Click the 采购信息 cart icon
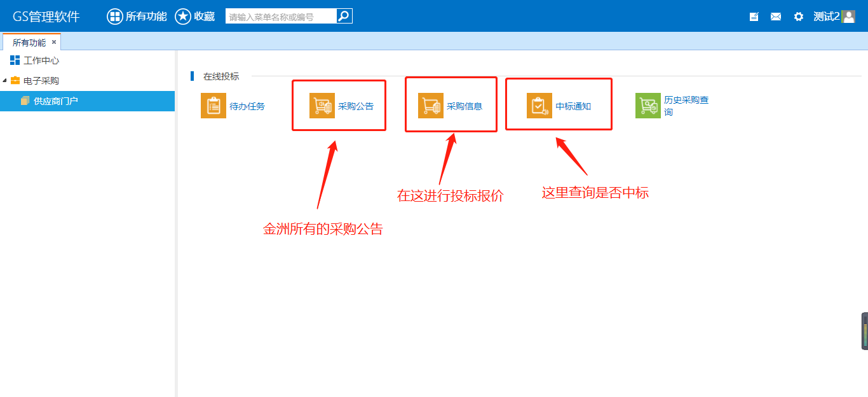This screenshot has height=397, width=868. [431, 106]
